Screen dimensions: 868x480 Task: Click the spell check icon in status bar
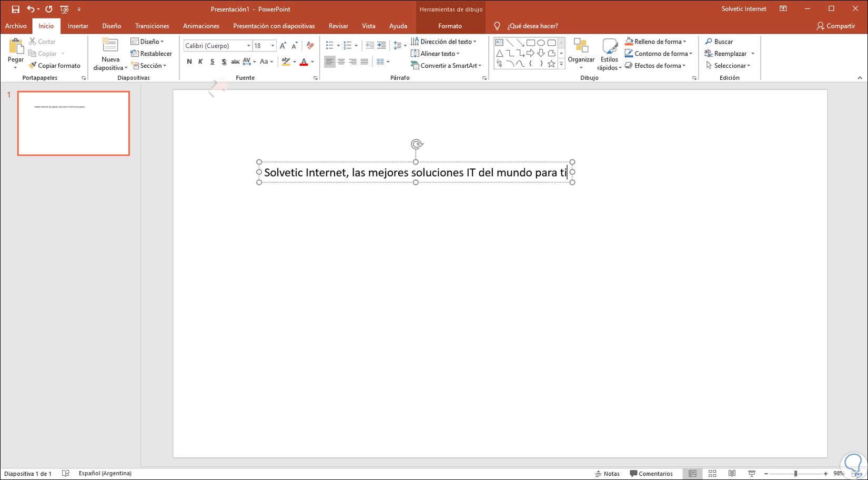click(66, 474)
